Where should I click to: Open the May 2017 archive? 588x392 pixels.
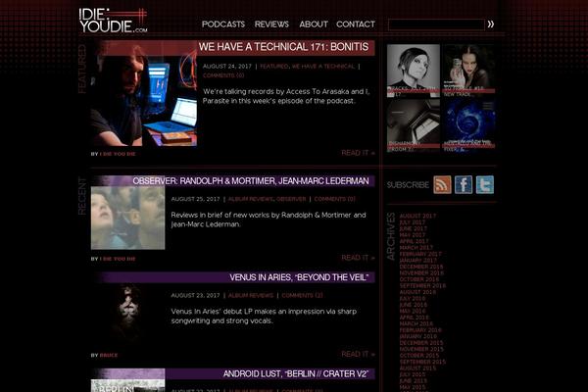413,235
